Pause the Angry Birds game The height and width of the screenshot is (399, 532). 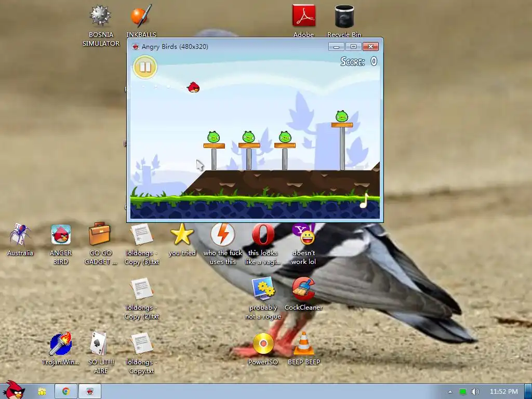[x=145, y=67]
